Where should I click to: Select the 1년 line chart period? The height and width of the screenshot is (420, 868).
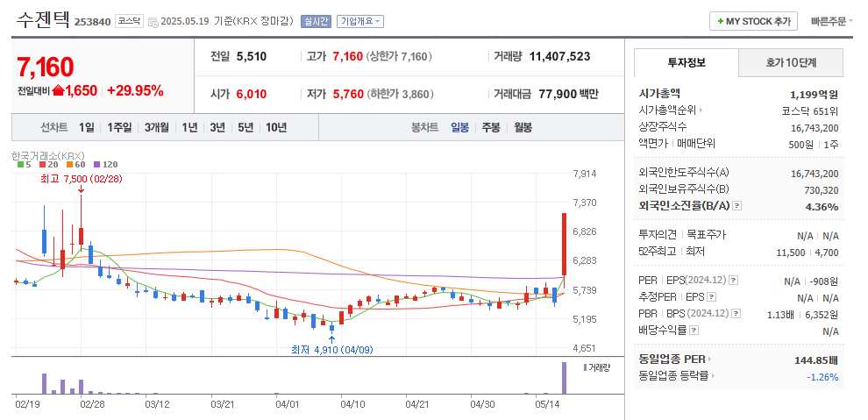189,127
